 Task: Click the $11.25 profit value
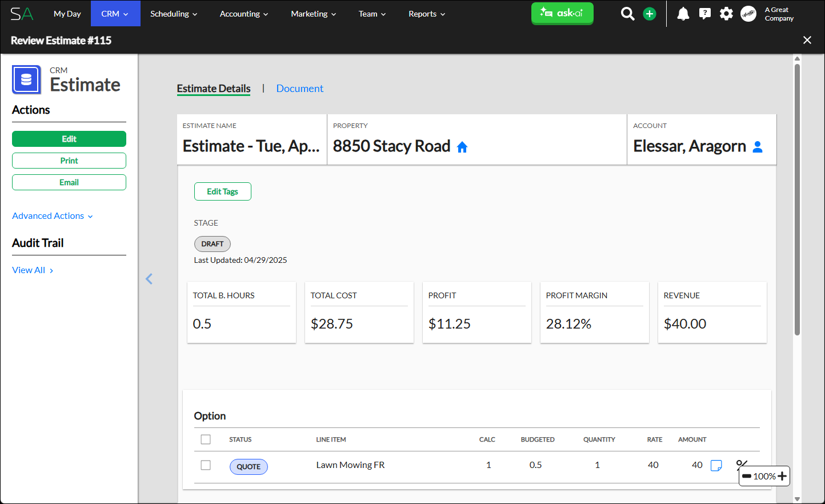[450, 324]
